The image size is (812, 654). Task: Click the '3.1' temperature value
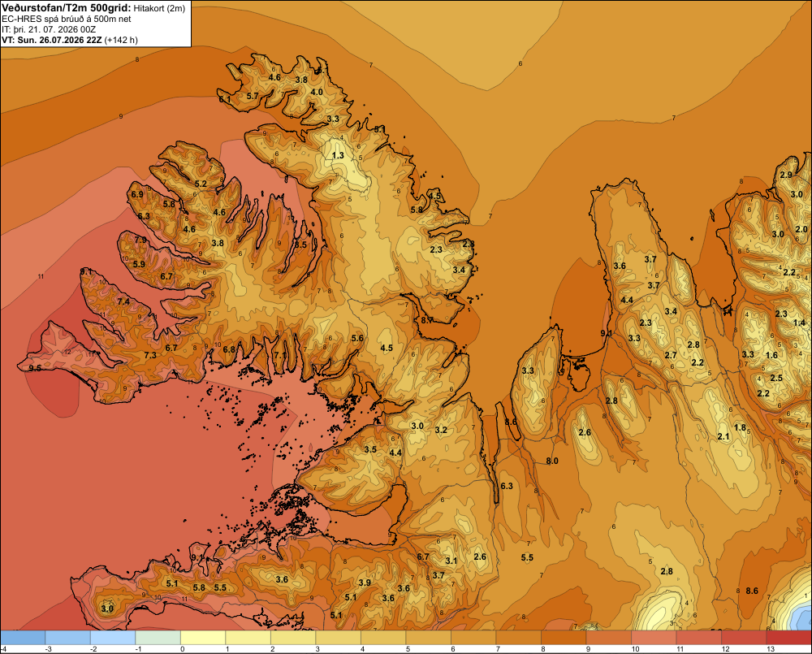tap(451, 561)
